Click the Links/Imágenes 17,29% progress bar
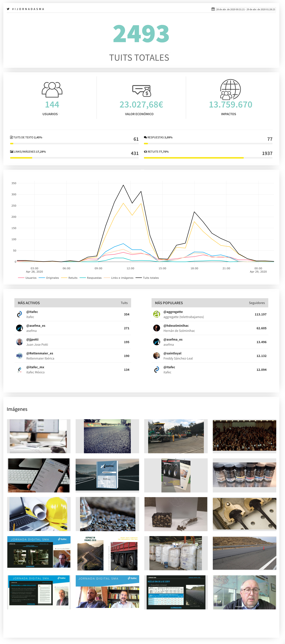The image size is (285, 644). coord(74,158)
